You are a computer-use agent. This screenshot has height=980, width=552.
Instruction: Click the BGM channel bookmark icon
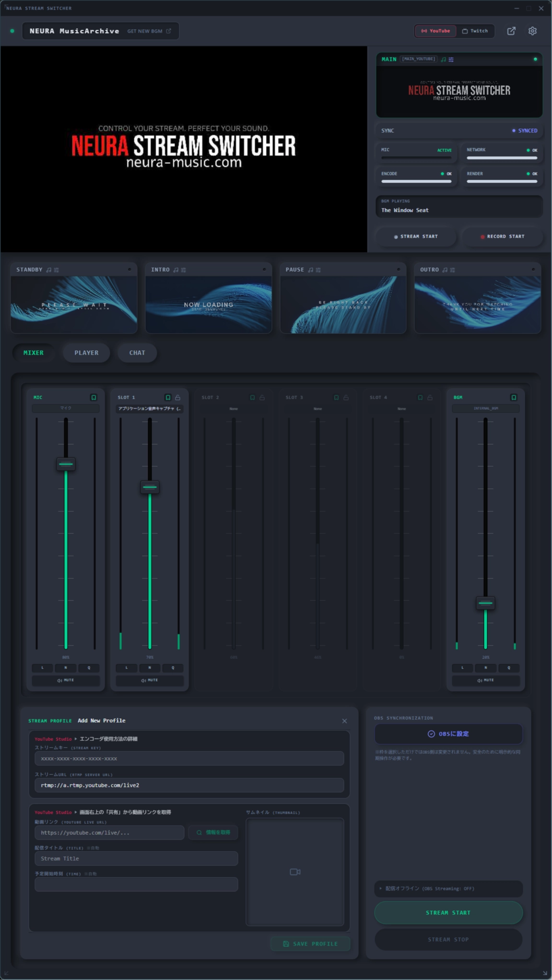tap(514, 397)
